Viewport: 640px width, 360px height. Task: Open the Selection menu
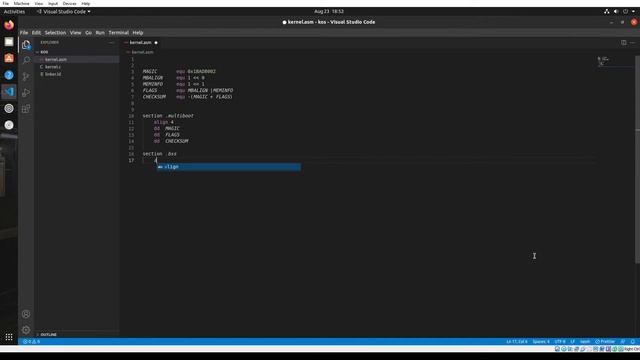click(x=55, y=33)
